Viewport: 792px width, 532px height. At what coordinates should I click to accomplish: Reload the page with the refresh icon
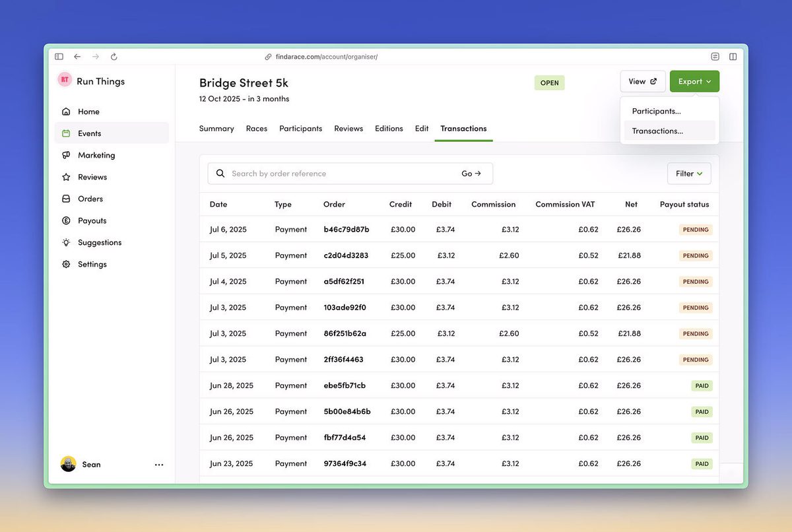coord(114,57)
